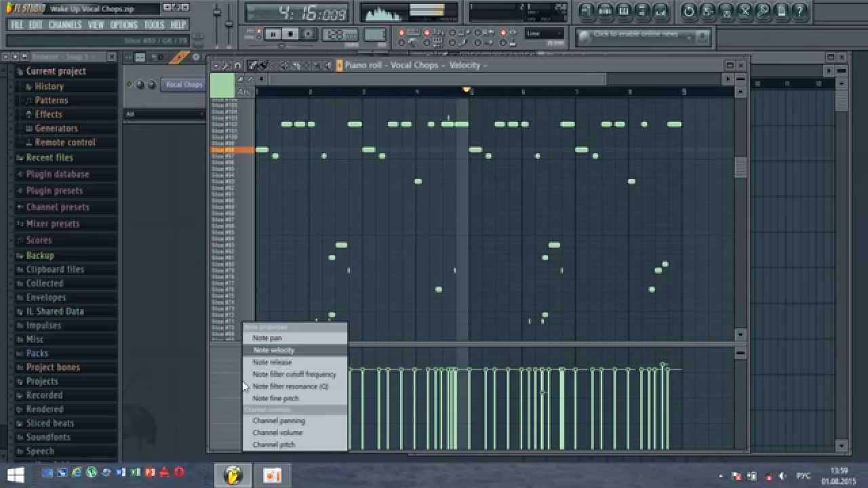Click to enable online news panel
Image resolution: width=868 pixels, height=488 pixels.
[644, 36]
